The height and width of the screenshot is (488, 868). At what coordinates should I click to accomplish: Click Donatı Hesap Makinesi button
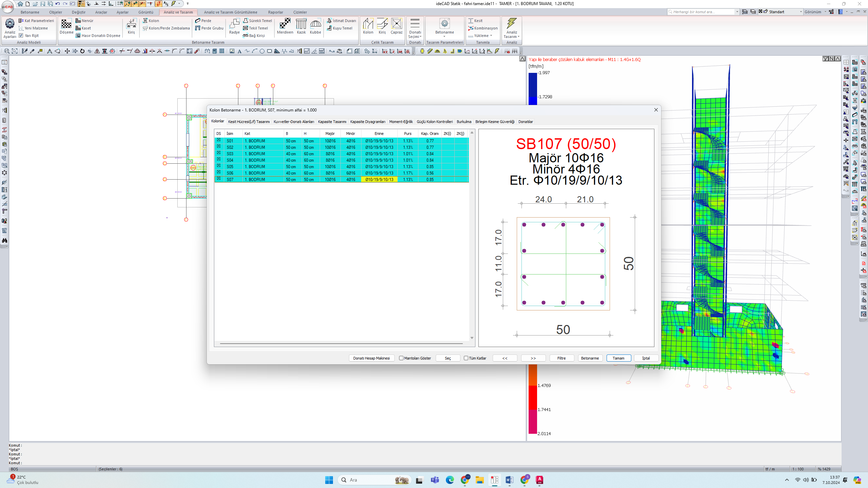click(371, 358)
